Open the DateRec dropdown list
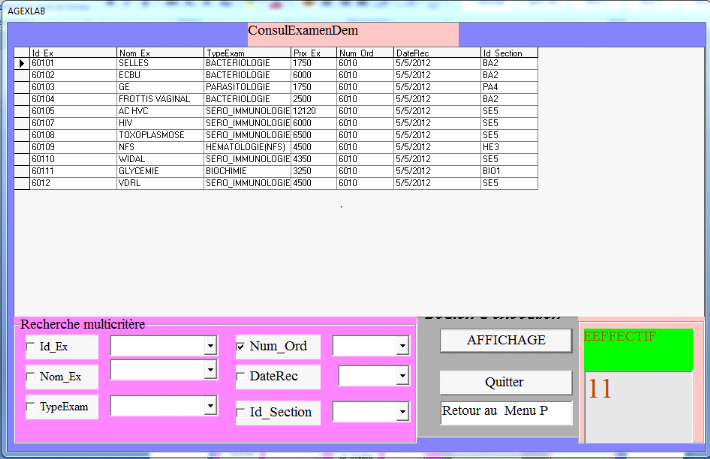Screen dimensions: 710x459 click(402, 376)
